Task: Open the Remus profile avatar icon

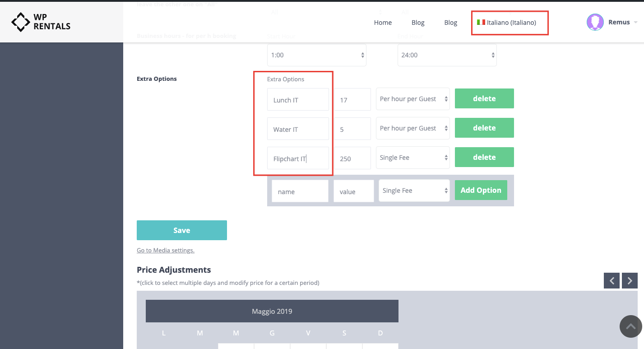Action: click(595, 22)
